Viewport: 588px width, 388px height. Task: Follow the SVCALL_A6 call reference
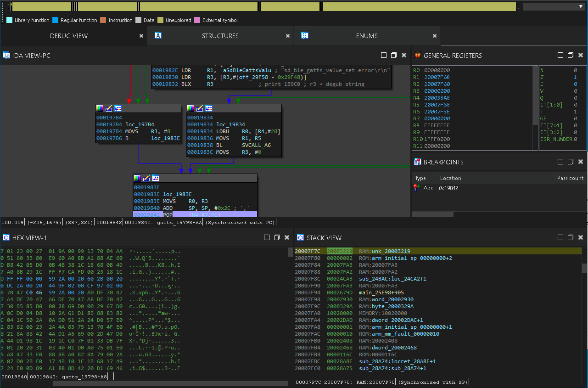pos(256,145)
